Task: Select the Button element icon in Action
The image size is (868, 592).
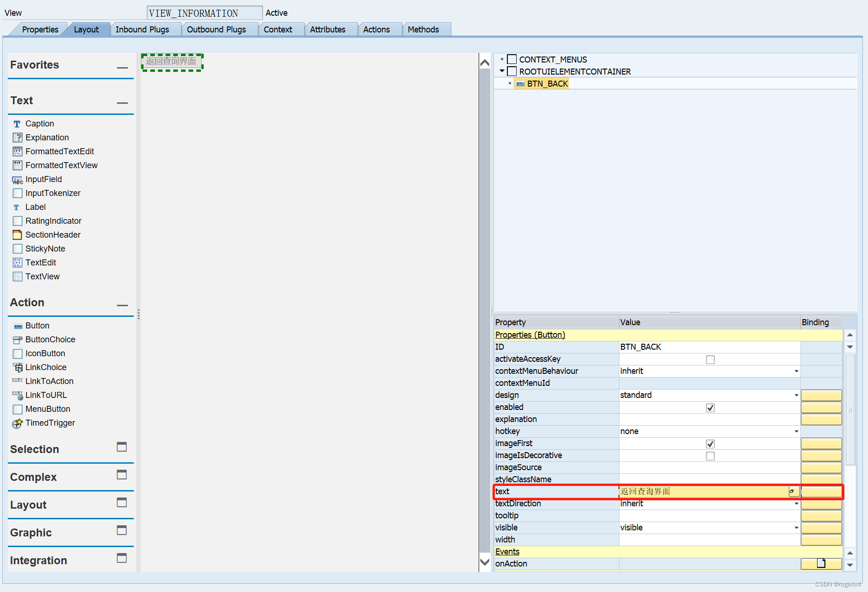Action: click(x=17, y=326)
